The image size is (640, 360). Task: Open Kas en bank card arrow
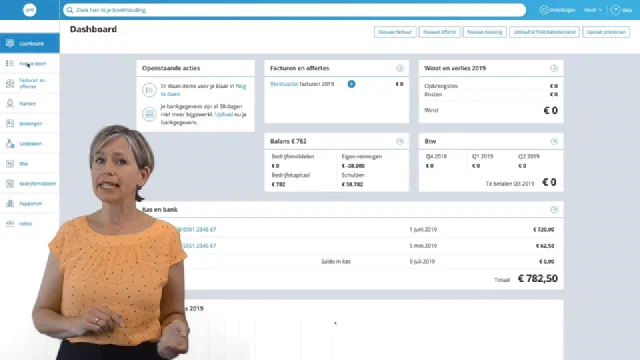pos(554,209)
